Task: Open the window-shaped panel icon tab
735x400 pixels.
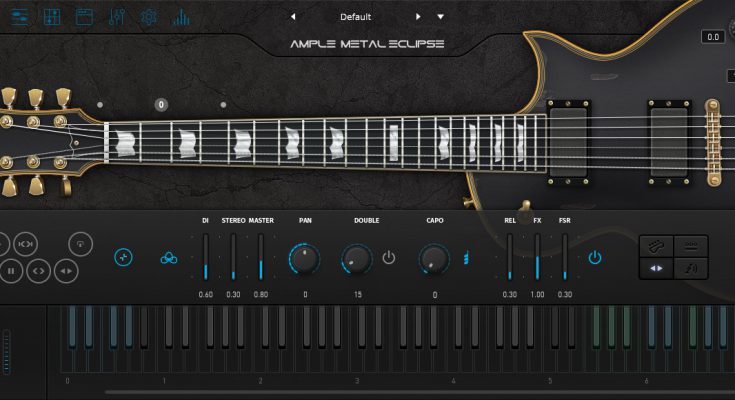Action: point(84,17)
